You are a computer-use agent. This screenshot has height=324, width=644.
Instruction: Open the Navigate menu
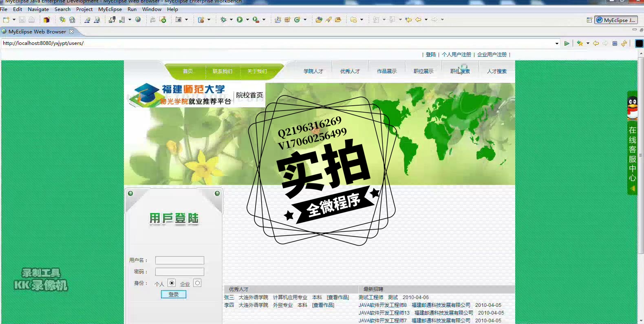point(38,9)
